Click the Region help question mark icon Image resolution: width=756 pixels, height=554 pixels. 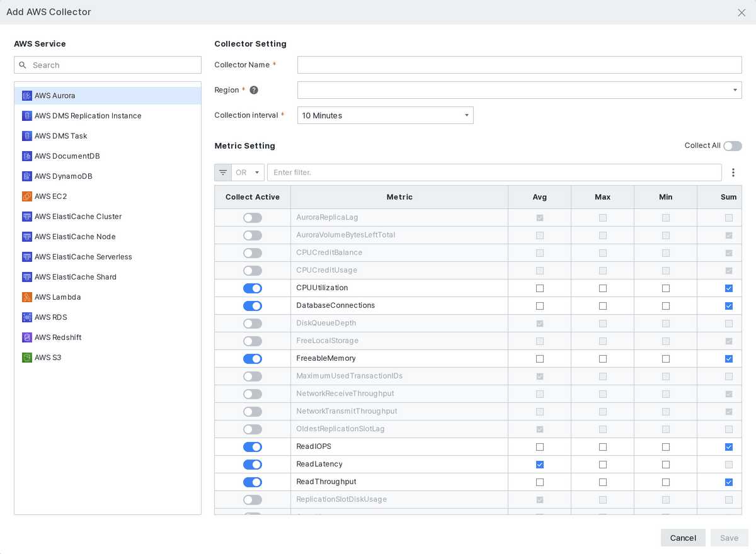[x=254, y=90]
